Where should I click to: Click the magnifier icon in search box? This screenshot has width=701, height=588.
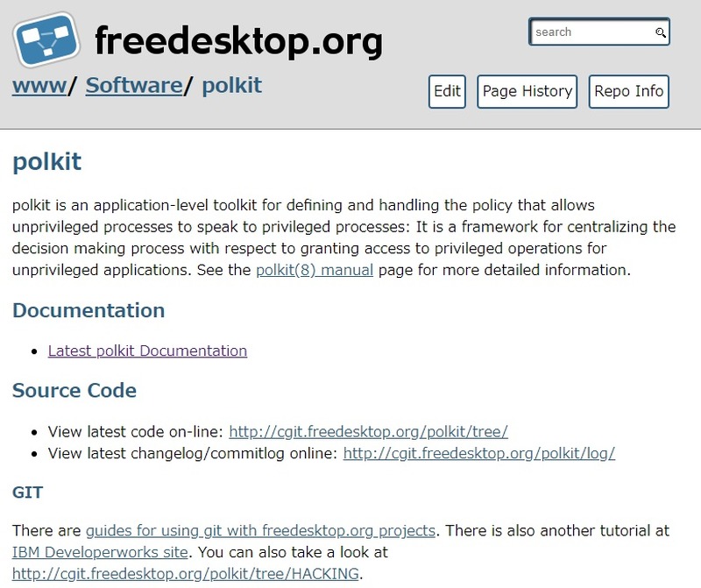click(661, 33)
